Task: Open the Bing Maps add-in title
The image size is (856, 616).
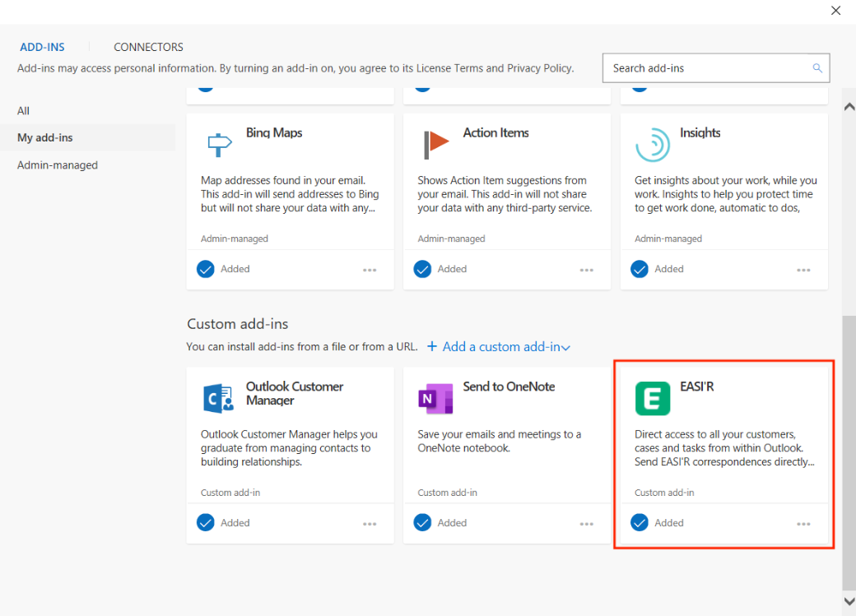Action: [x=274, y=132]
